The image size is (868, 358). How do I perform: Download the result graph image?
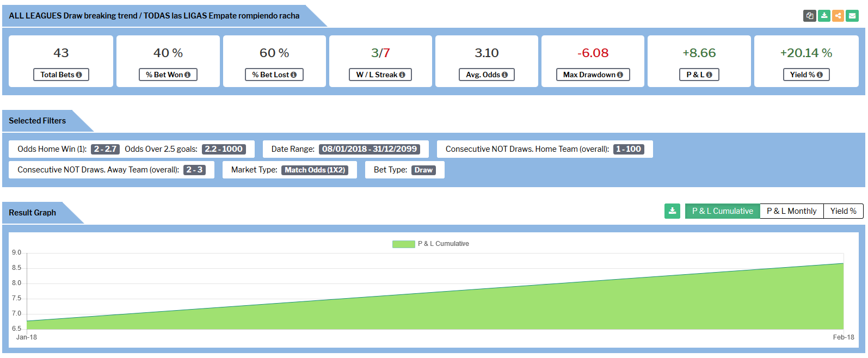coord(672,211)
